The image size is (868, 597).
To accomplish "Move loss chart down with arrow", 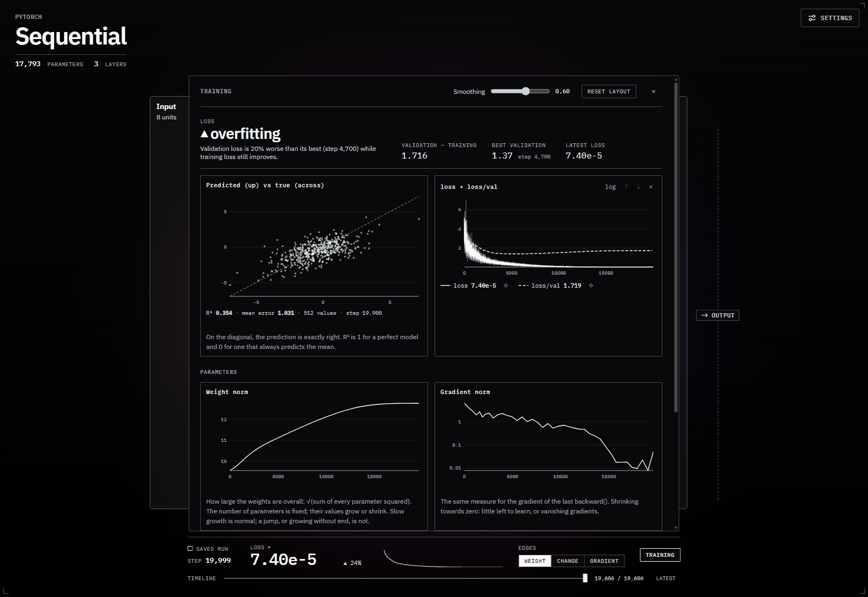I will coord(639,187).
